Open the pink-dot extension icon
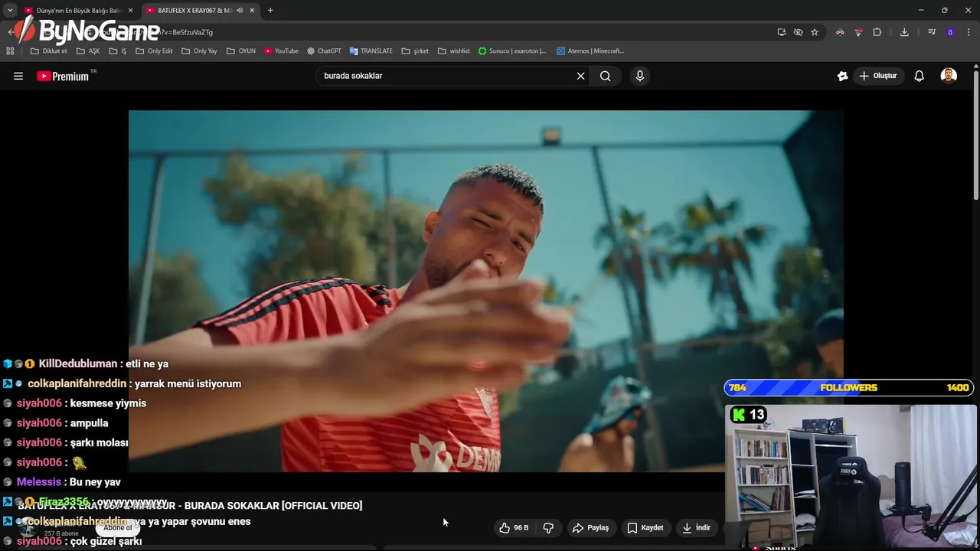980x551 pixels. tap(858, 32)
